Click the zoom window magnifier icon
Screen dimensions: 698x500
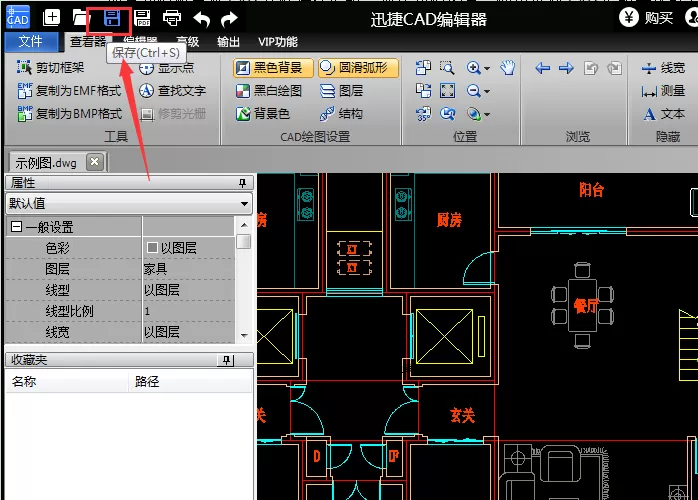447,68
